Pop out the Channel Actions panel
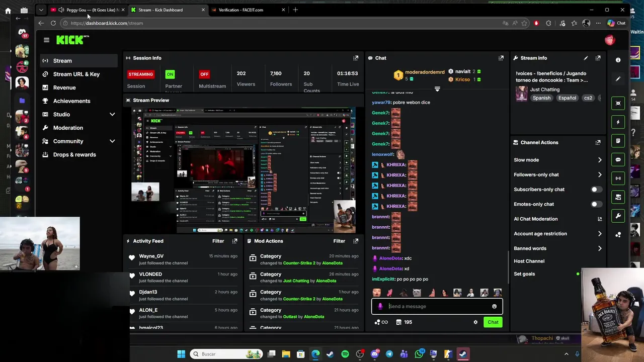The height and width of the screenshot is (362, 644). coord(598,142)
